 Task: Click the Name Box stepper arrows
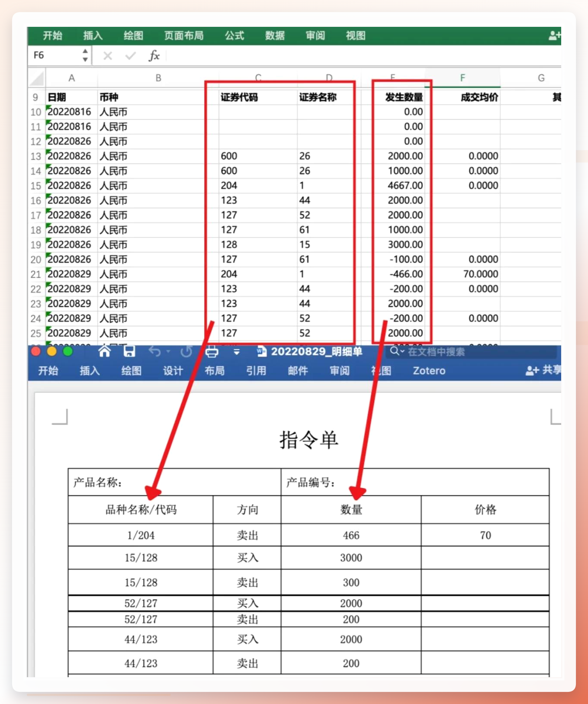tap(85, 55)
